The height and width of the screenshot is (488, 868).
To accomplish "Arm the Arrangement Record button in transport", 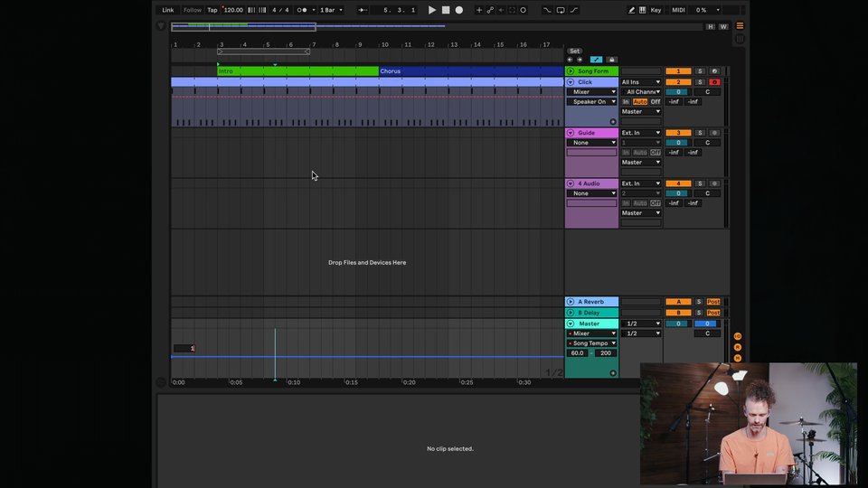I will (459, 10).
